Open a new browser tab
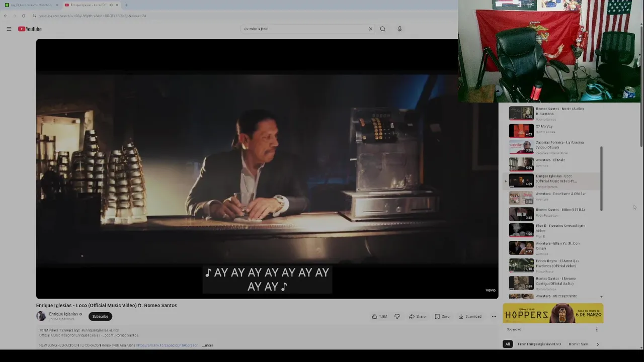 click(x=126, y=5)
